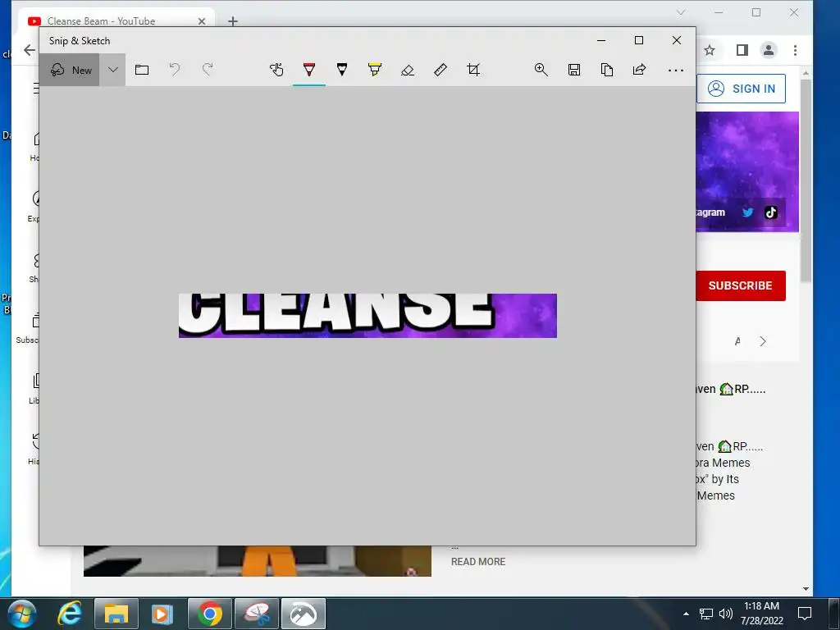
Task: Expand the New snip delay dropdown arrow
Action: 112,71
